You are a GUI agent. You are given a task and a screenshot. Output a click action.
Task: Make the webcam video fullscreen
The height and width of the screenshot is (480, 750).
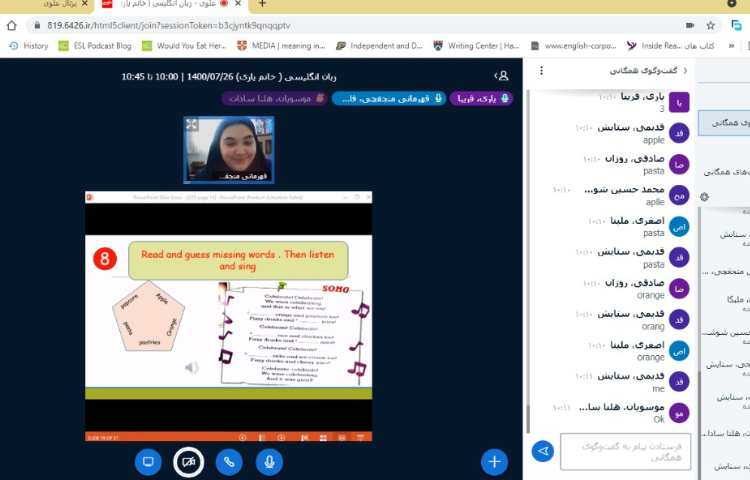(191, 124)
